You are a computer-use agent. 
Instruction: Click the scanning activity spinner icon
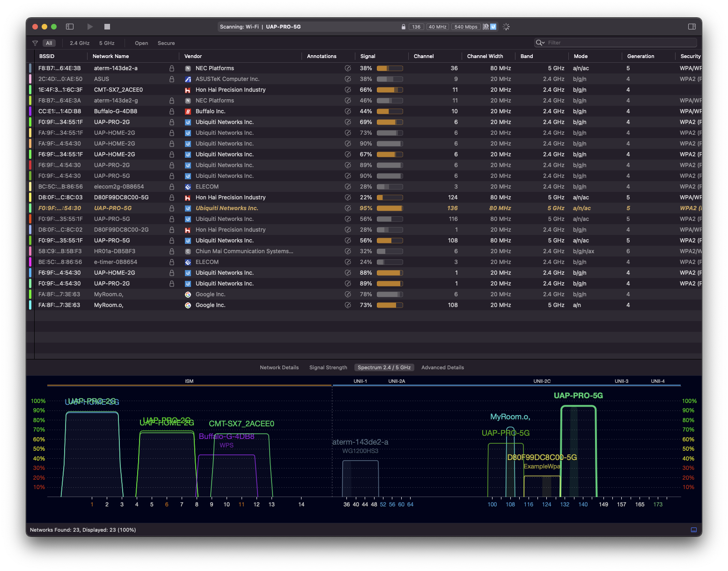506,27
